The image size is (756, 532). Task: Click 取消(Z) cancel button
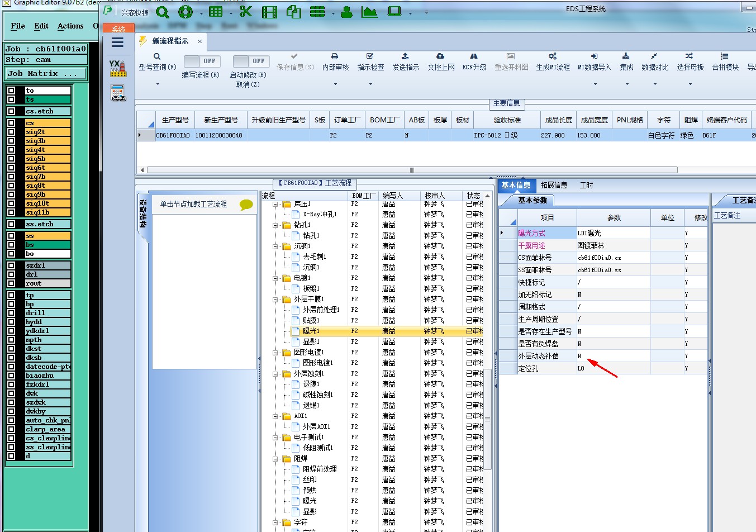[x=248, y=84]
